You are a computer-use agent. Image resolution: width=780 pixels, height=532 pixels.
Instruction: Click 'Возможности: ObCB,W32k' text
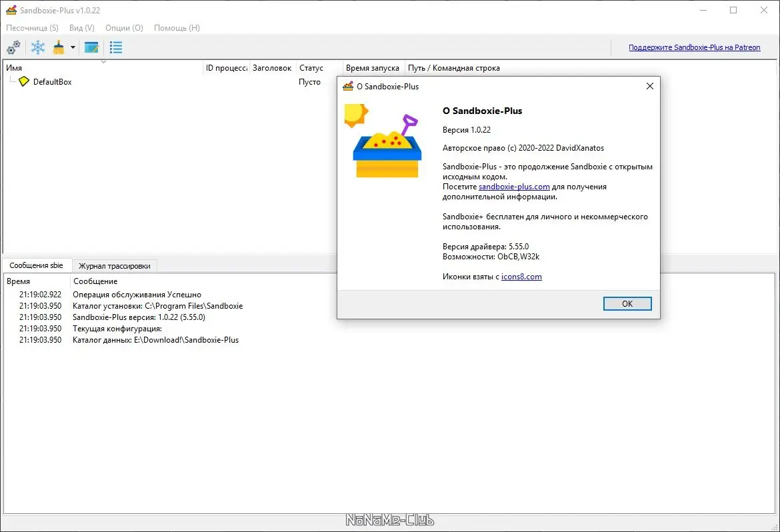coord(491,257)
